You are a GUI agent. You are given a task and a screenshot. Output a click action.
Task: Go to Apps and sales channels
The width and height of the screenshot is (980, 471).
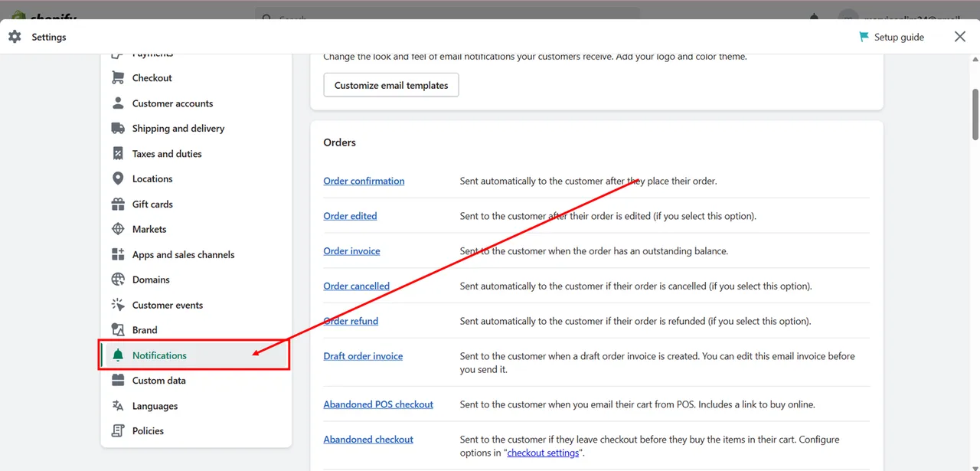tap(183, 255)
